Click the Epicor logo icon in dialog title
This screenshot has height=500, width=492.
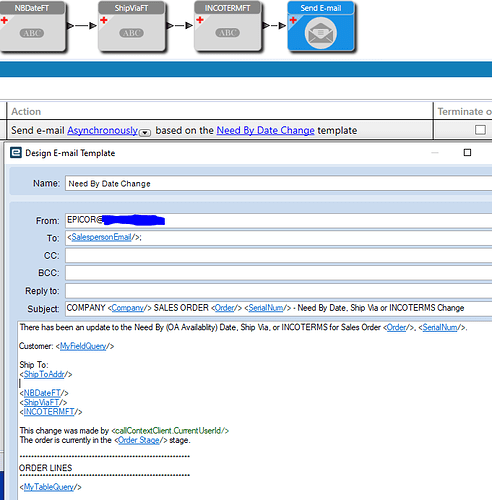[16, 153]
